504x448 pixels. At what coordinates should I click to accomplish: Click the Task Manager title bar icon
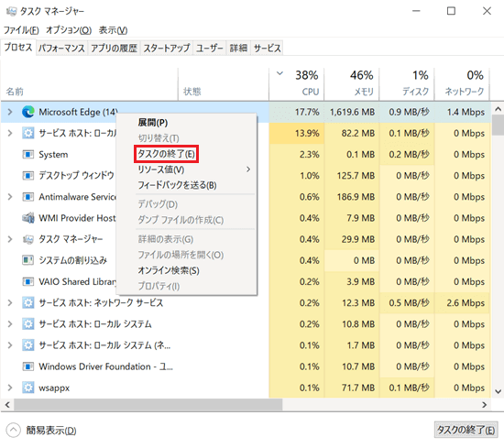tap(11, 11)
